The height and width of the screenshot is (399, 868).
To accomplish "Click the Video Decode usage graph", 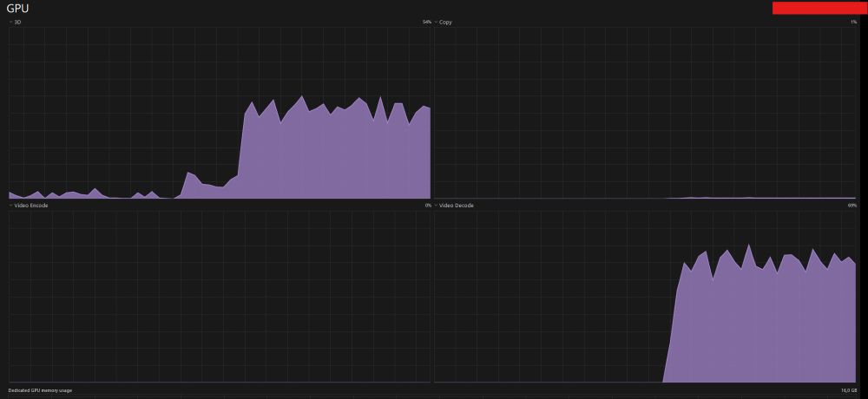I will (x=645, y=296).
